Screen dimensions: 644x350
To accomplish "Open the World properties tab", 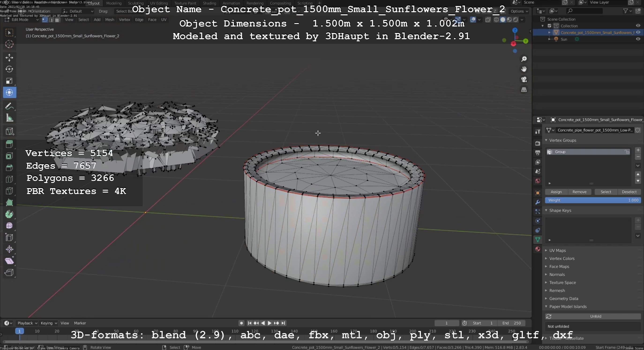I will [538, 181].
